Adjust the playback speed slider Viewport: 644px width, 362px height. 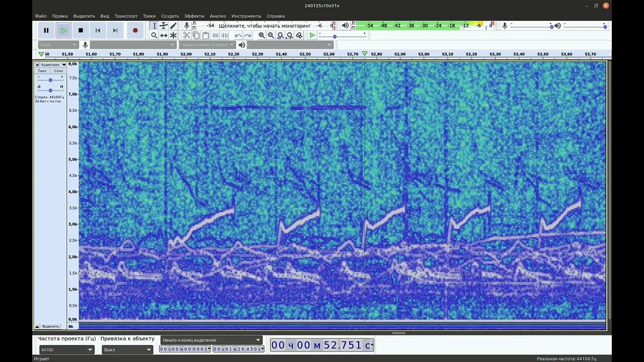point(344,36)
